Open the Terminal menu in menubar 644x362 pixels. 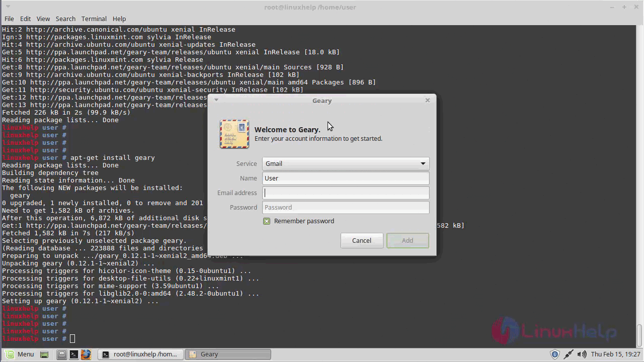point(94,19)
